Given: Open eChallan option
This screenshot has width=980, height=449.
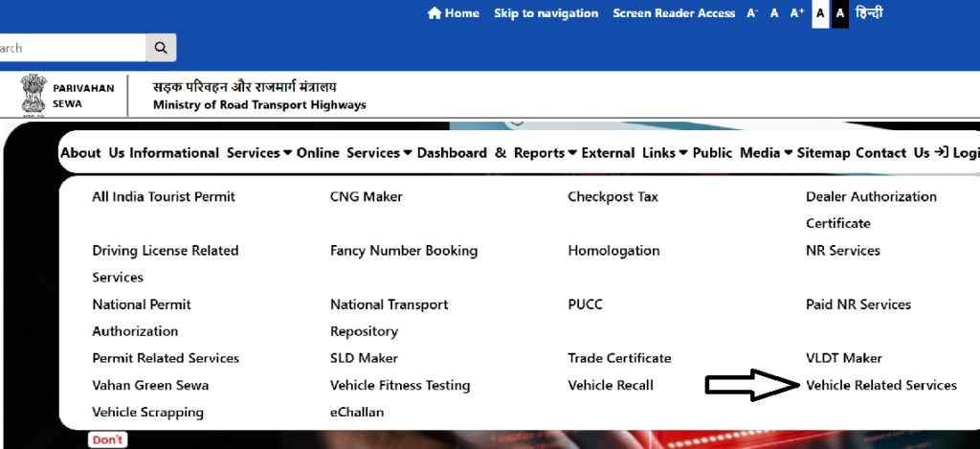Looking at the screenshot, I should [x=357, y=412].
